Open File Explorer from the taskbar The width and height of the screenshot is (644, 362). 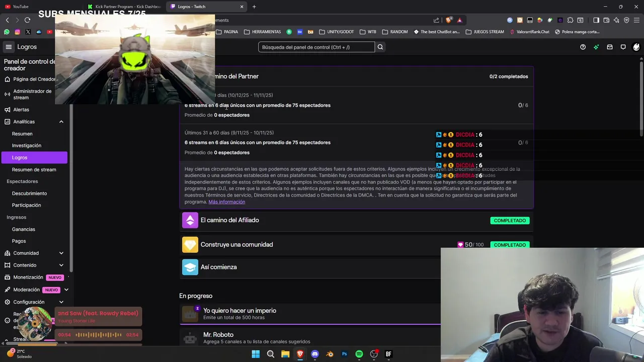click(x=285, y=354)
